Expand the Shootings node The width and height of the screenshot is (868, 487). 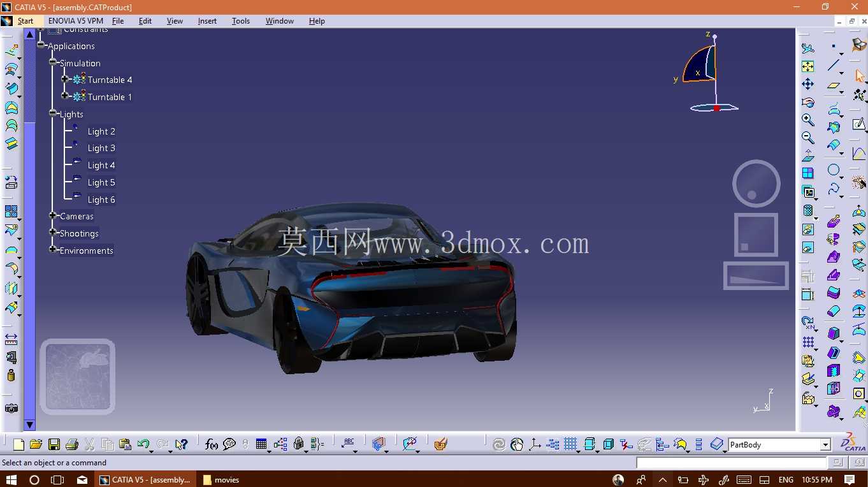pos(54,233)
